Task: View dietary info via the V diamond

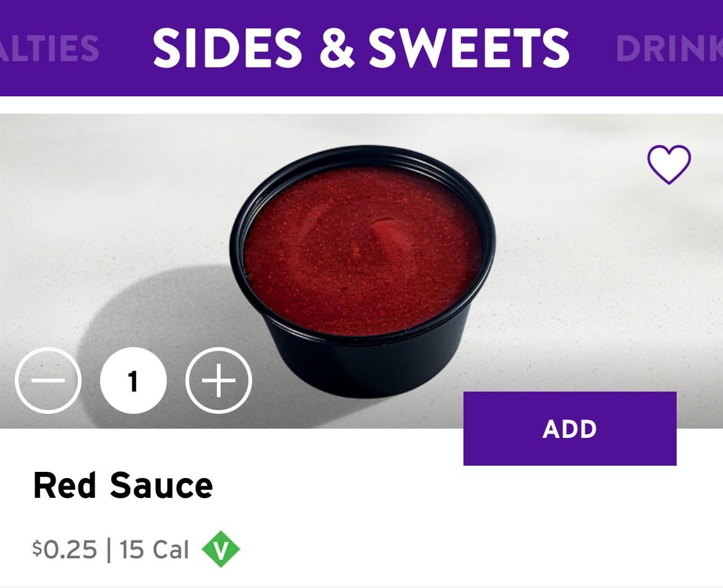Action: pos(221,549)
